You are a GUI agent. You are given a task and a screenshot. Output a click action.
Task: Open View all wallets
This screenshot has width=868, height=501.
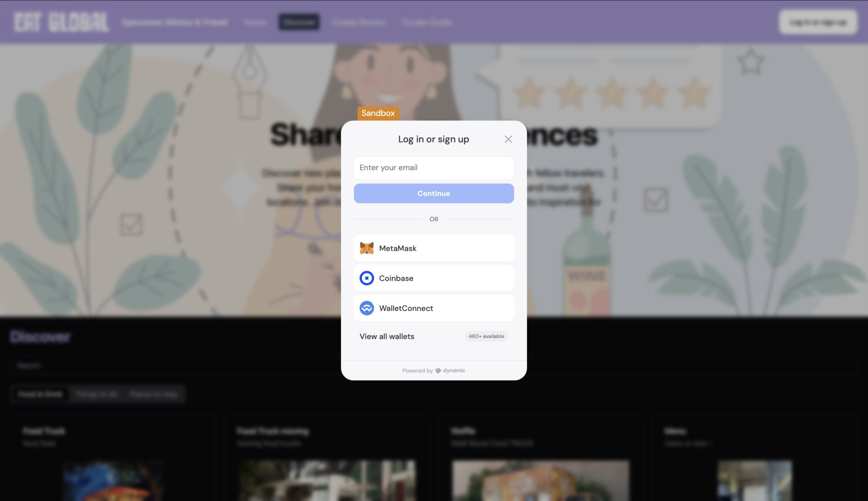[x=434, y=336]
